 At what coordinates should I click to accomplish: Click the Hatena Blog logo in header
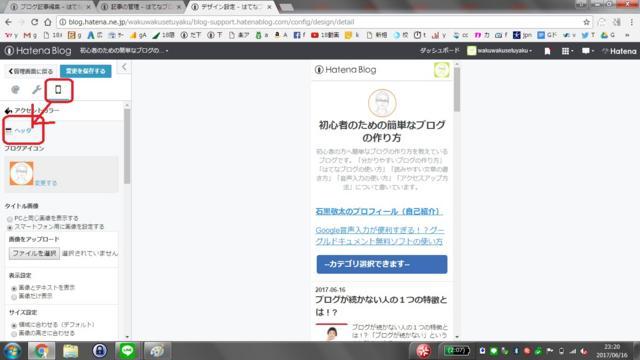coord(38,51)
